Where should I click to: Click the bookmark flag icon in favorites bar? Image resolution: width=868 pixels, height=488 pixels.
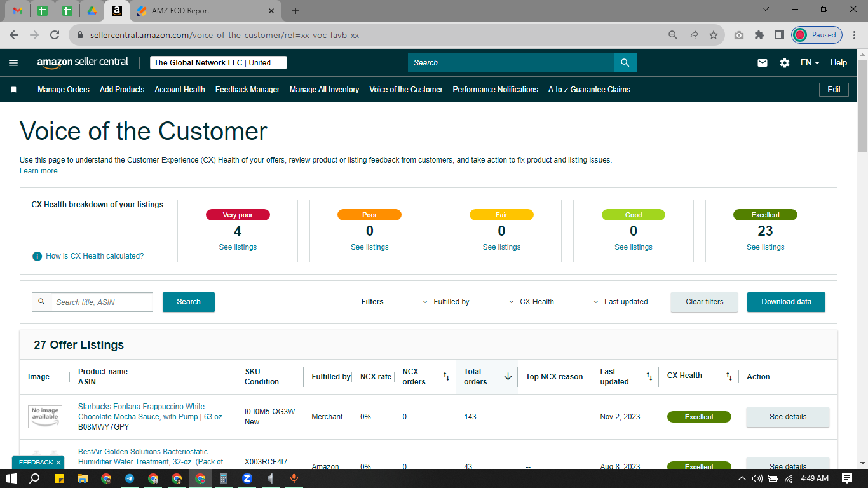(x=13, y=90)
